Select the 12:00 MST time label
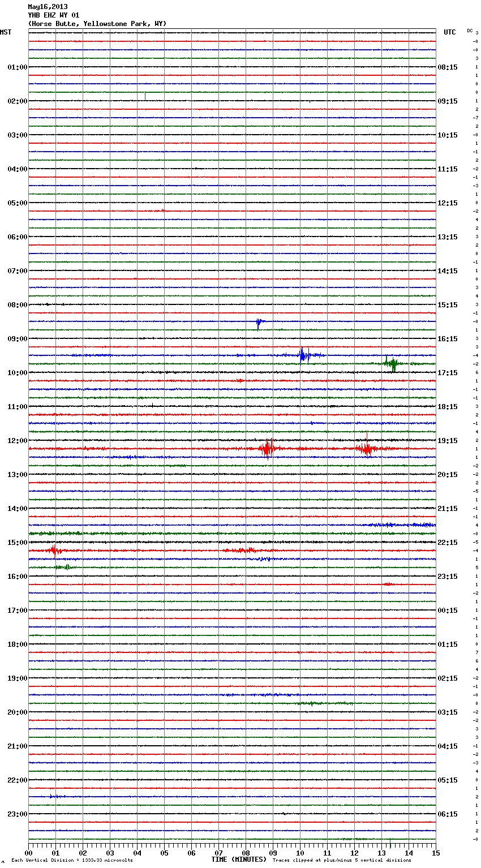Screen dimensions: 481x868 [x=18, y=441]
